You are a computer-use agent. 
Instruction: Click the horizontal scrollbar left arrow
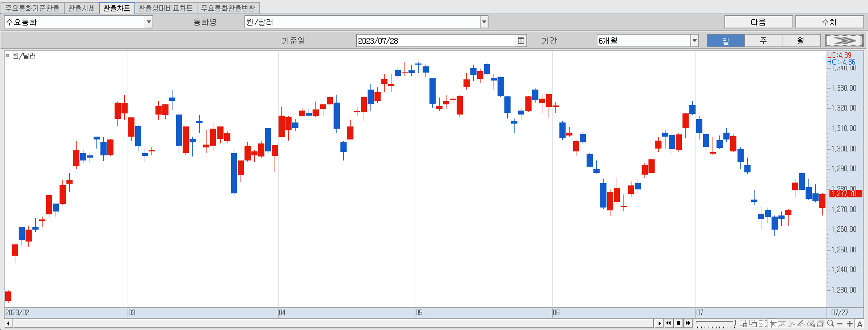coord(7,323)
